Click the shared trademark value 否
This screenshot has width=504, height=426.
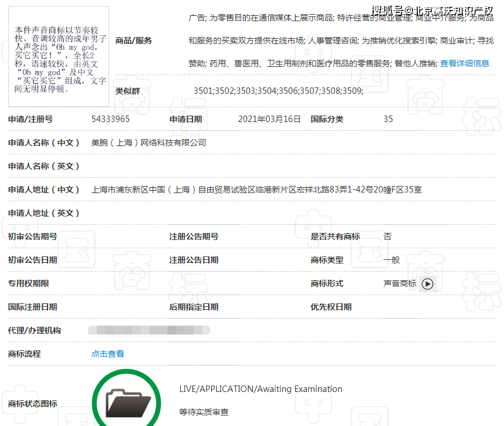point(387,236)
